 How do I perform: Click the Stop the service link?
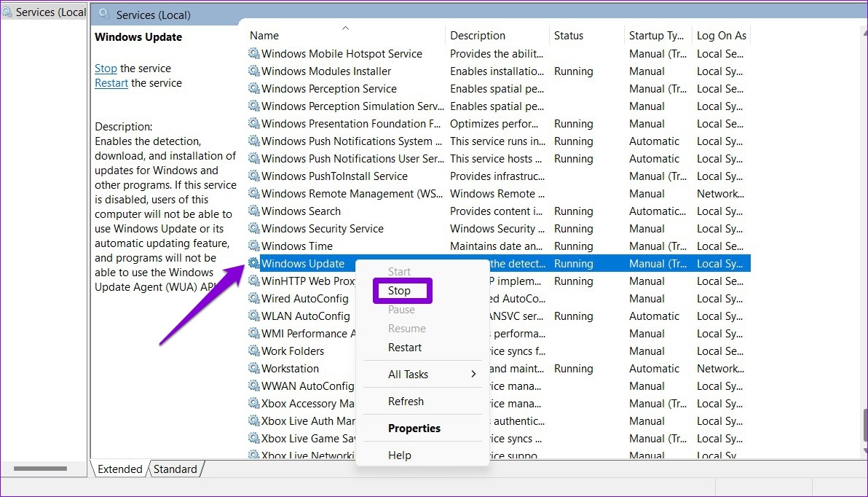point(106,69)
